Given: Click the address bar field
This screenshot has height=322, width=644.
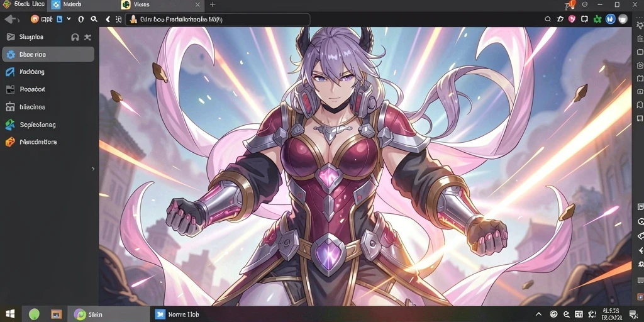Looking at the screenshot, I should click(x=218, y=19).
